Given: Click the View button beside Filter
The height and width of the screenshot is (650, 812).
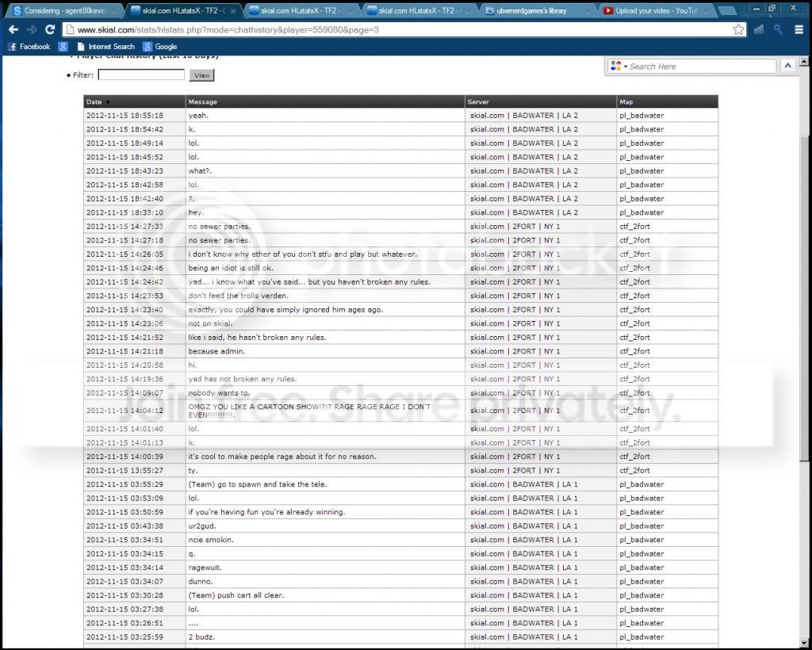Looking at the screenshot, I should point(201,75).
